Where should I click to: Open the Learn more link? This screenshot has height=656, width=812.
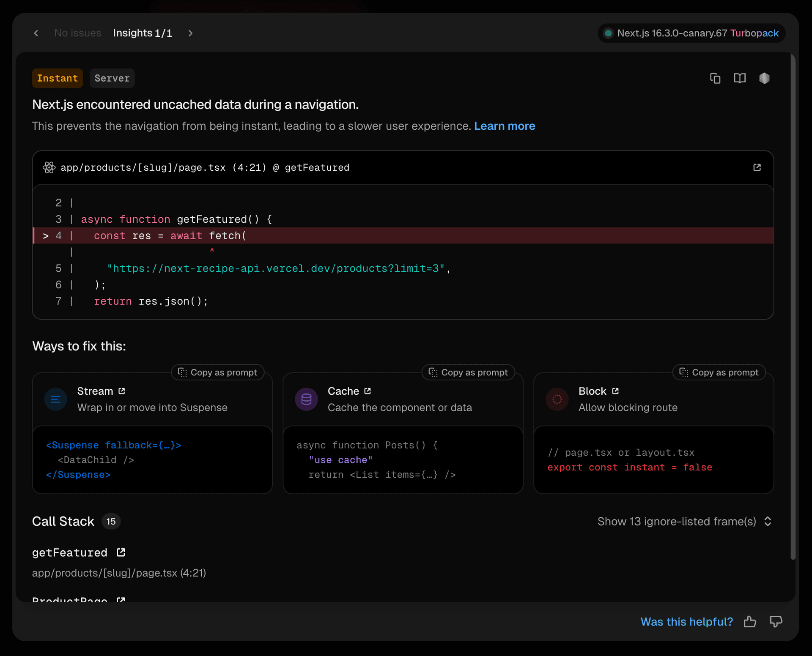point(505,126)
